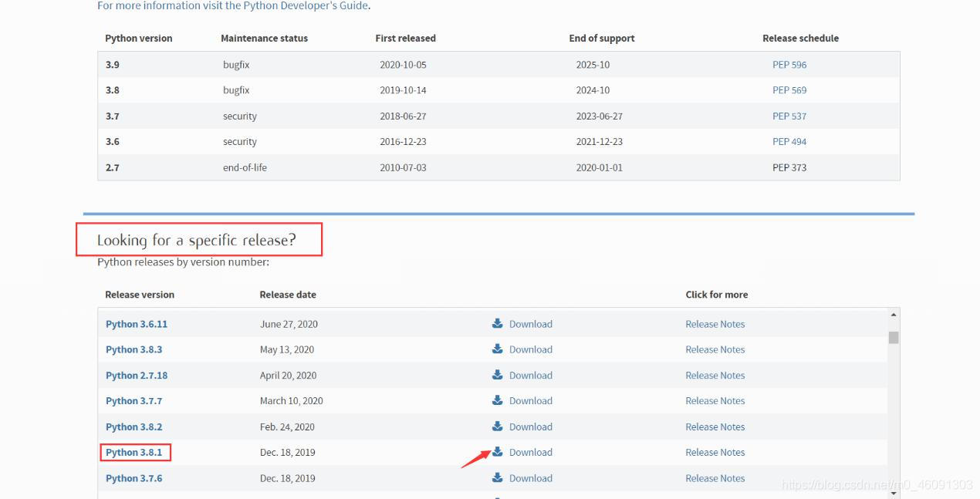Click download icon in Python 3.6.11 row
The width and height of the screenshot is (980, 499).
coord(498,324)
